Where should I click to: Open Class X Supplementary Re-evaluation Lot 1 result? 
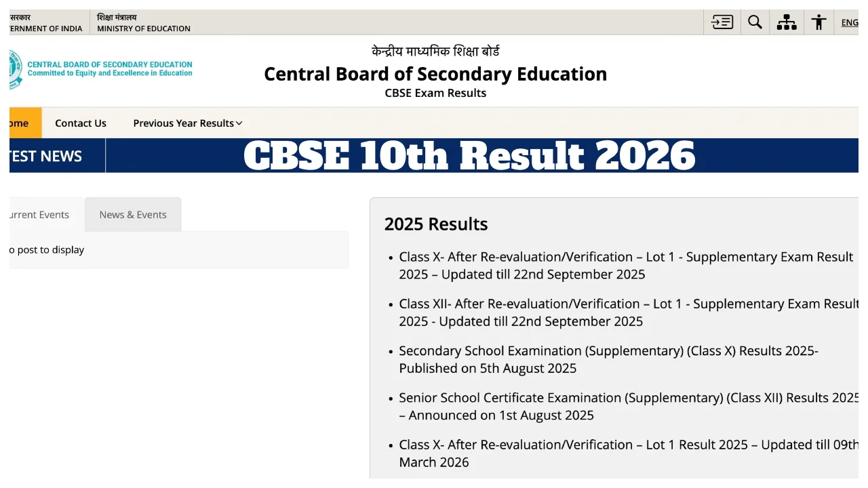[x=625, y=266]
